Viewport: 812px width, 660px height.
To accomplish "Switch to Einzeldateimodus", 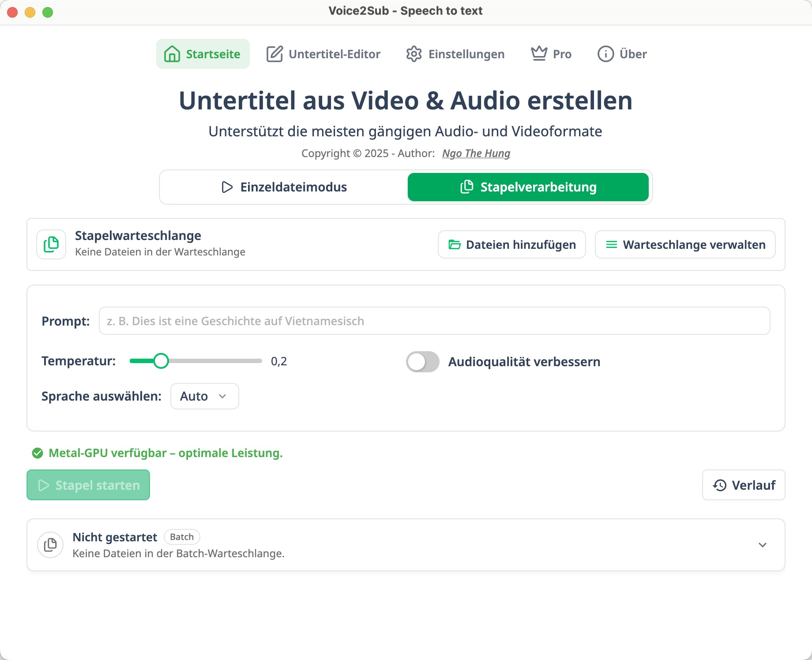I will 284,187.
